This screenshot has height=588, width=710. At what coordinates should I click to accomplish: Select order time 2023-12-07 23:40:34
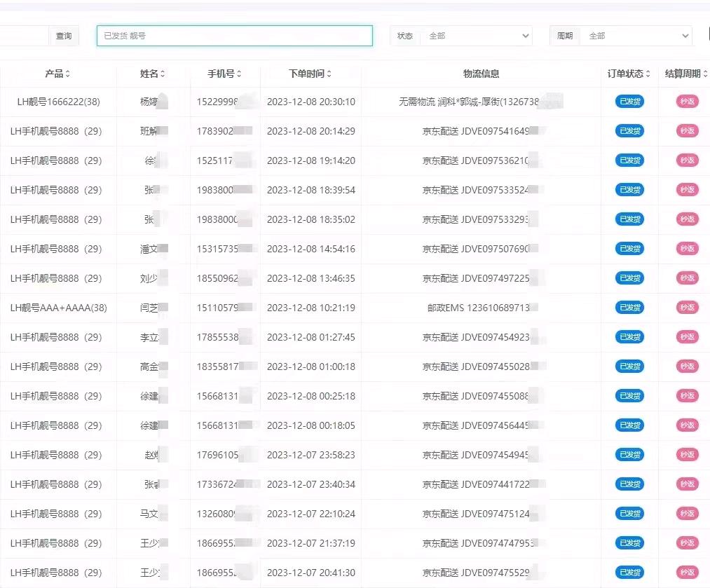(x=311, y=484)
